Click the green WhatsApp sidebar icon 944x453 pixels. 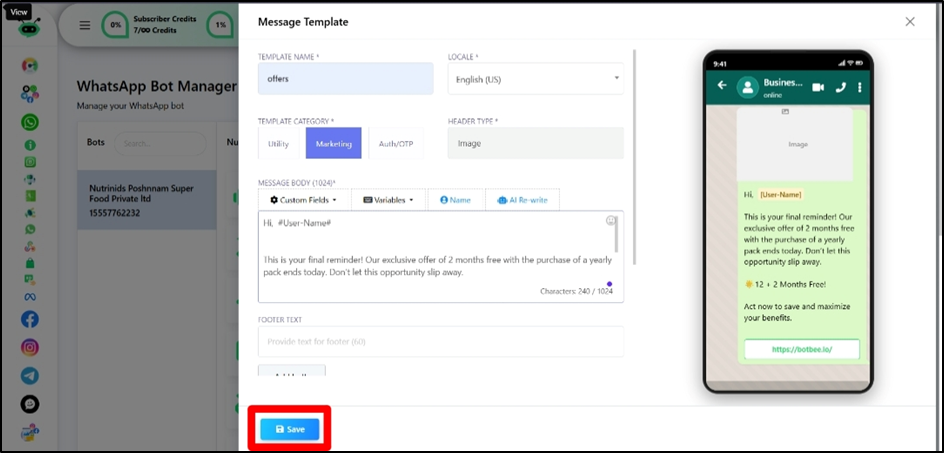30,122
